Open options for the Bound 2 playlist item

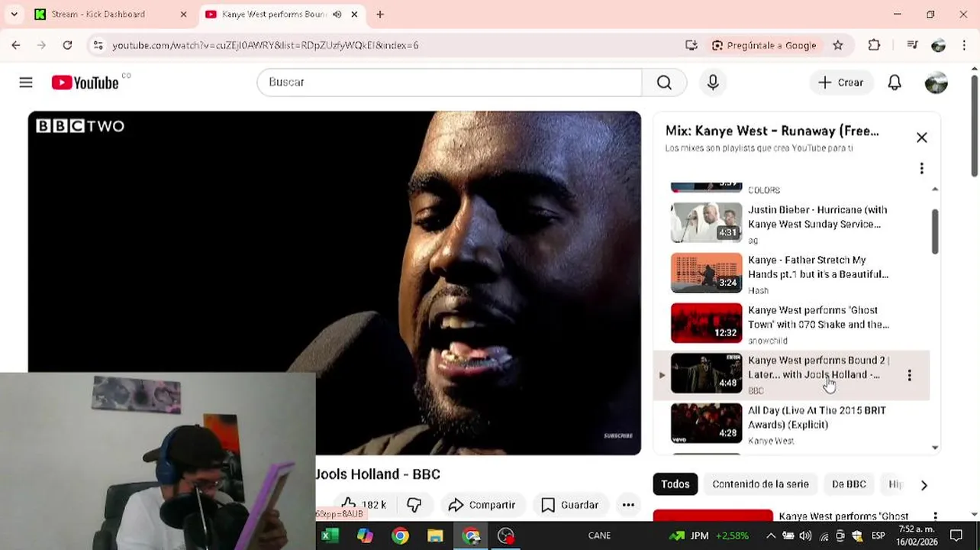point(909,375)
